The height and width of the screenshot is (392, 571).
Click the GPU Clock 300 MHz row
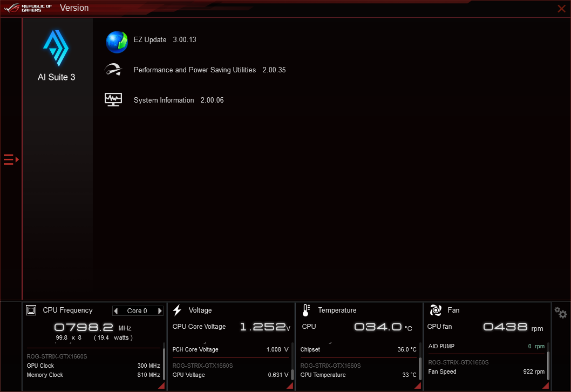[x=93, y=366]
